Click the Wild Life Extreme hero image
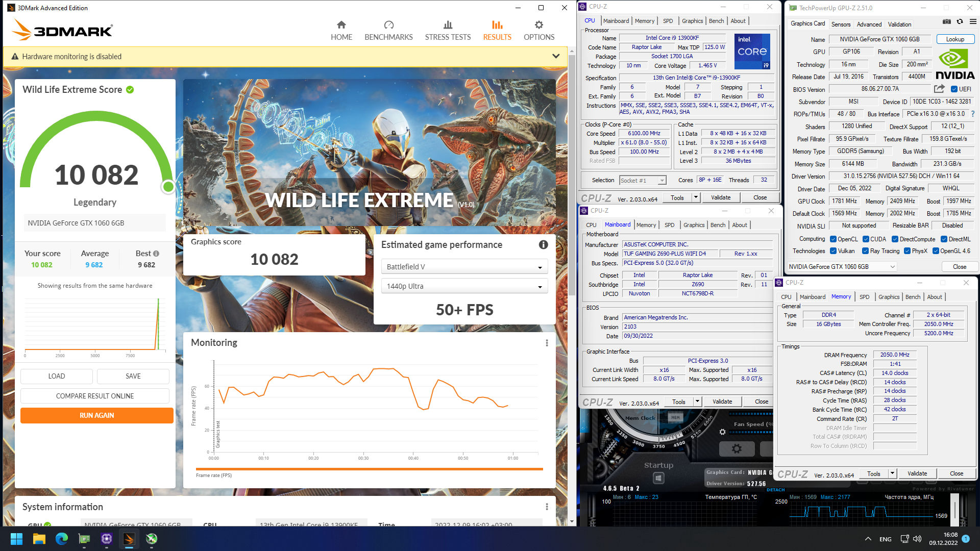The image size is (980, 551). coord(369,152)
